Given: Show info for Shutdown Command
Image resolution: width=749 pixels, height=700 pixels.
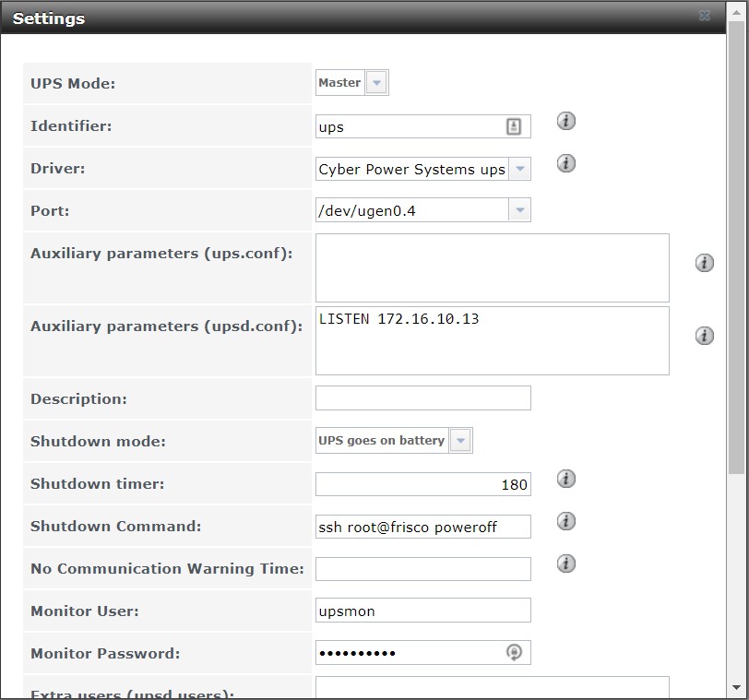Looking at the screenshot, I should click(566, 521).
